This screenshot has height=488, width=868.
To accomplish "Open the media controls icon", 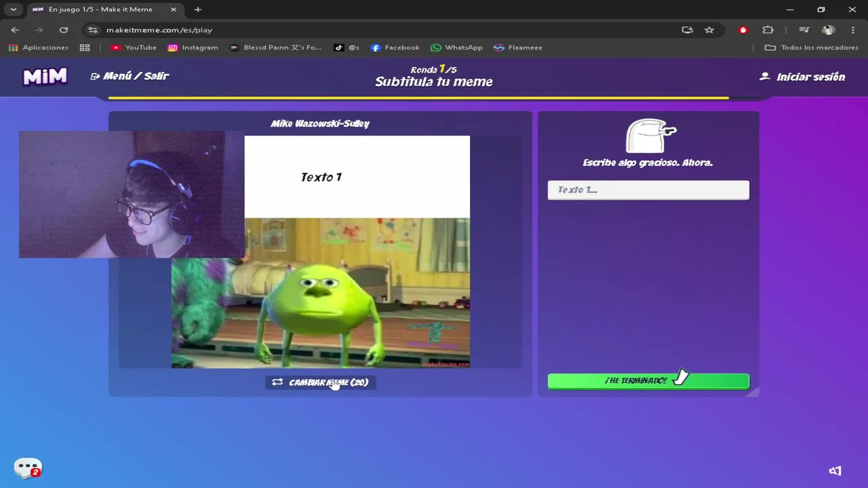I will click(x=804, y=30).
